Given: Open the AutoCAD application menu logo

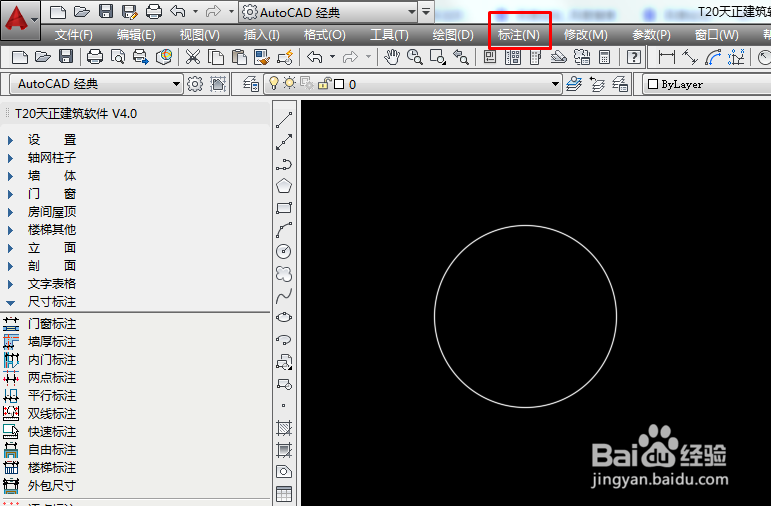Looking at the screenshot, I should (x=20, y=20).
